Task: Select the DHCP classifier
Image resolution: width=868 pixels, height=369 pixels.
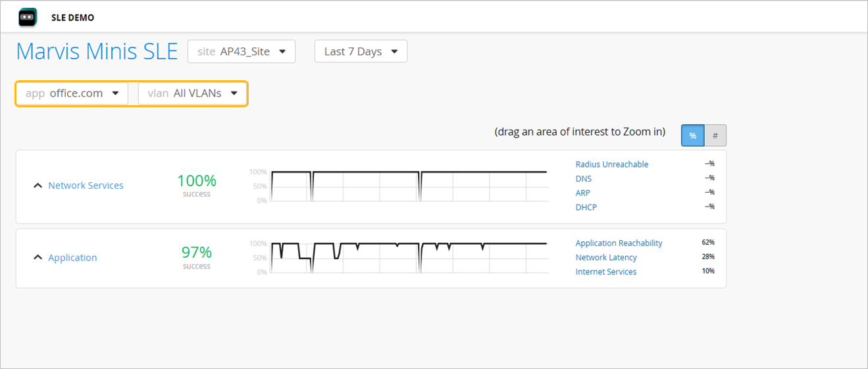Action: click(586, 207)
